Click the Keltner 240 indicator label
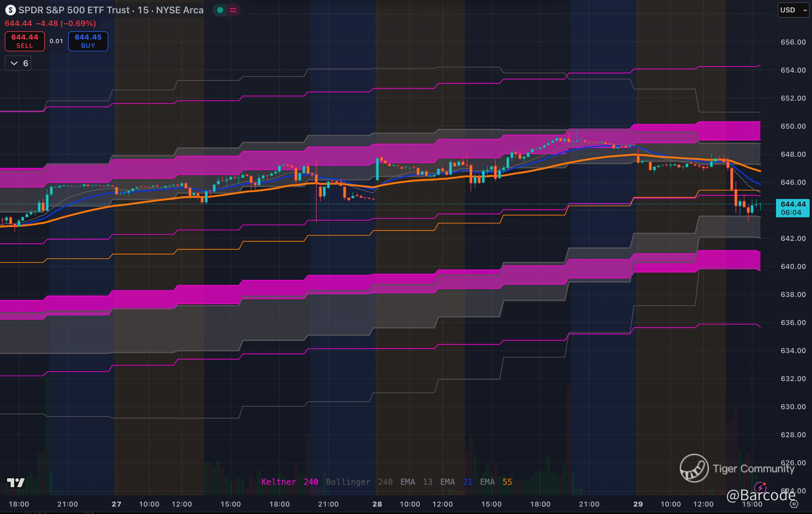Viewport: 812px width, 514px height. (289, 482)
